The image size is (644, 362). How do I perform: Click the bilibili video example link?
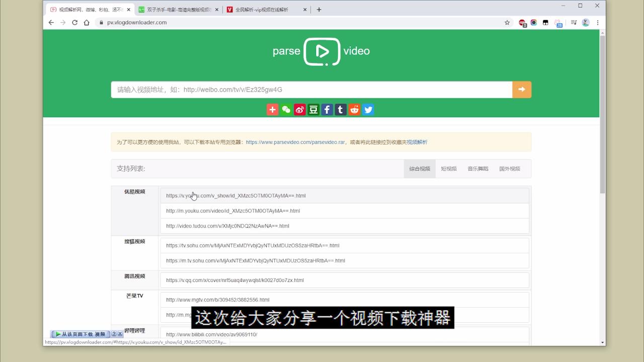tap(210, 334)
